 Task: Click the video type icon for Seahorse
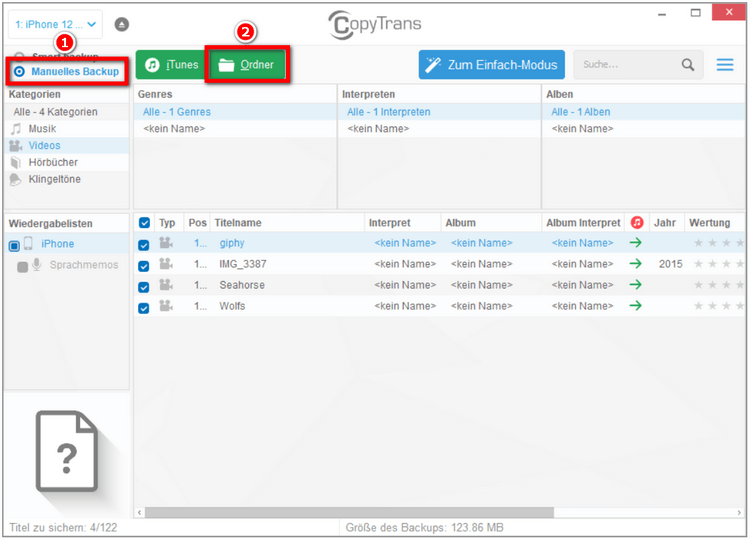point(165,285)
